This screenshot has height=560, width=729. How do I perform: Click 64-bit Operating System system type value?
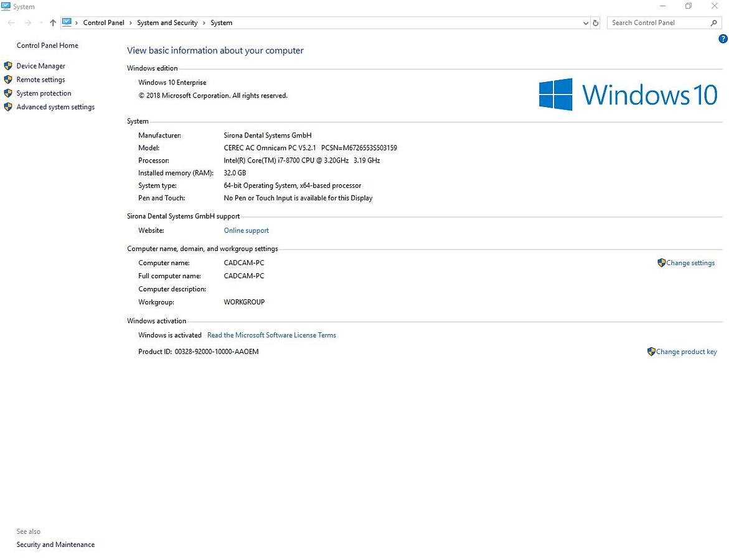click(292, 185)
